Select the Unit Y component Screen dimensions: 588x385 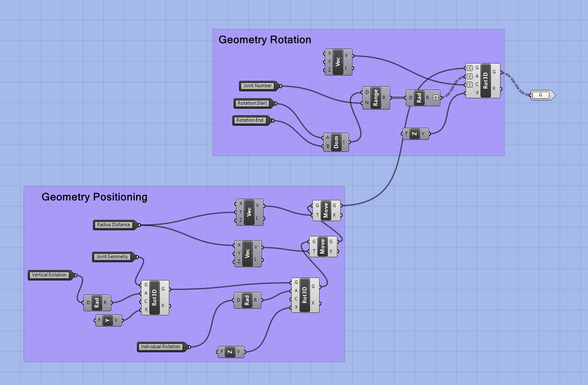tap(108, 320)
